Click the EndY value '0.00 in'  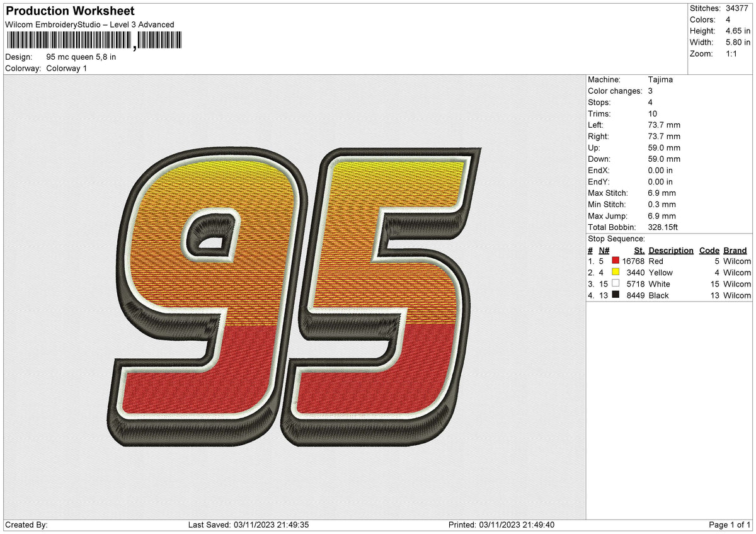[660, 181]
